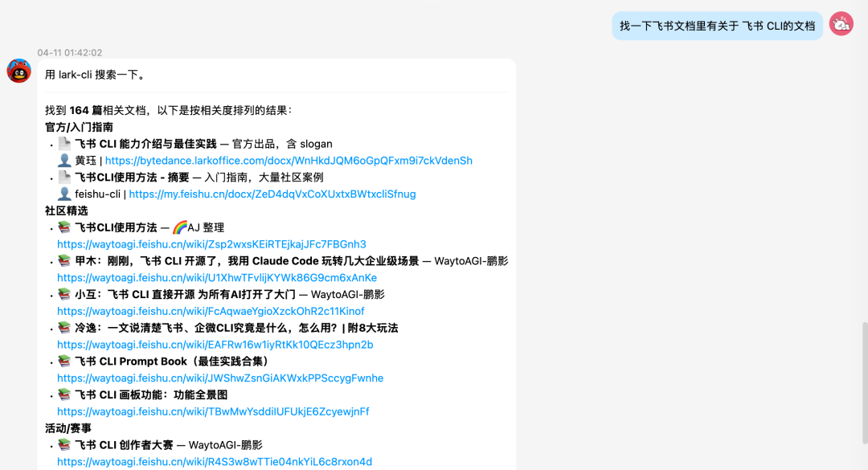The width and height of the screenshot is (868, 470).
Task: Open wiki link ending JWShwZsnGiAKWxkPPSccygFwnhe
Action: 220,378
